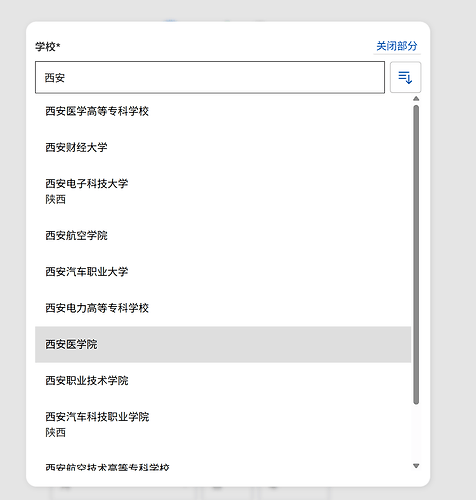Image resolution: width=476 pixels, height=500 pixels.
Task: Select 西安电子科技大学 option
Action: coord(223,191)
